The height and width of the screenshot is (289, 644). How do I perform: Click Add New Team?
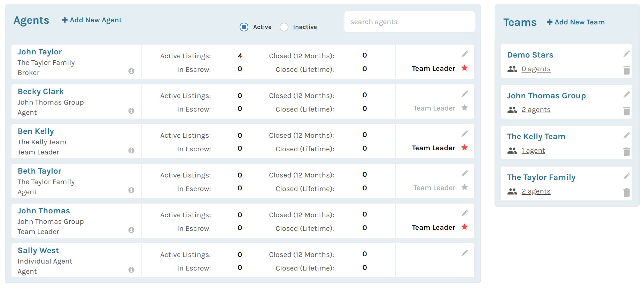click(576, 22)
